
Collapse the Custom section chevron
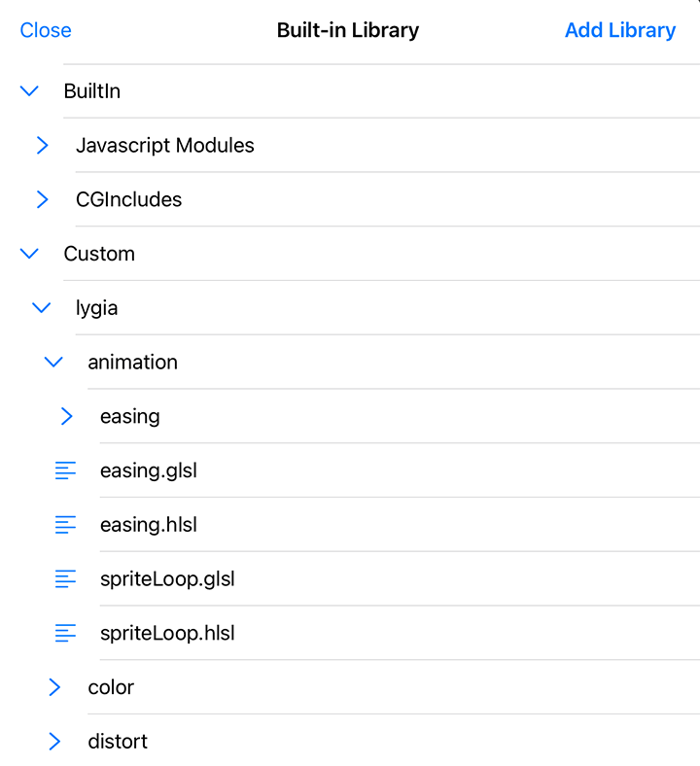coord(29,254)
